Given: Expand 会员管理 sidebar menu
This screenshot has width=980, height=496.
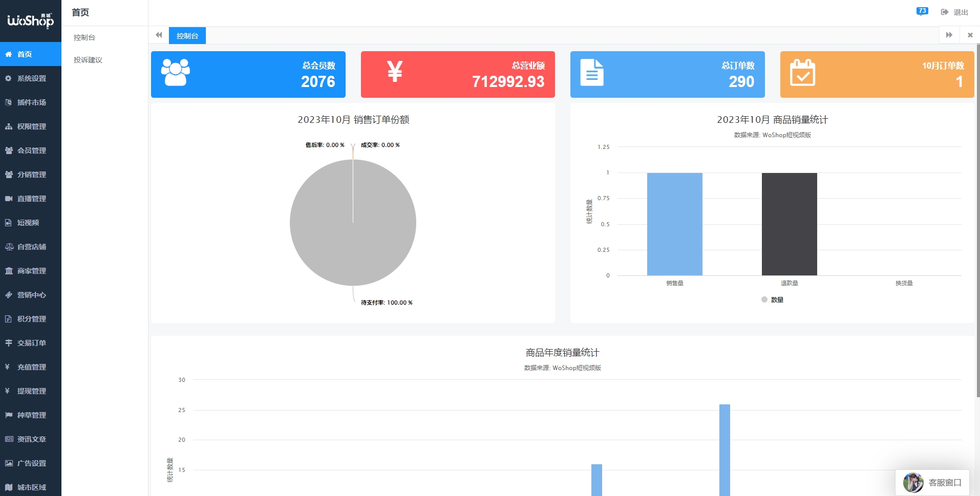Looking at the screenshot, I should coord(31,150).
